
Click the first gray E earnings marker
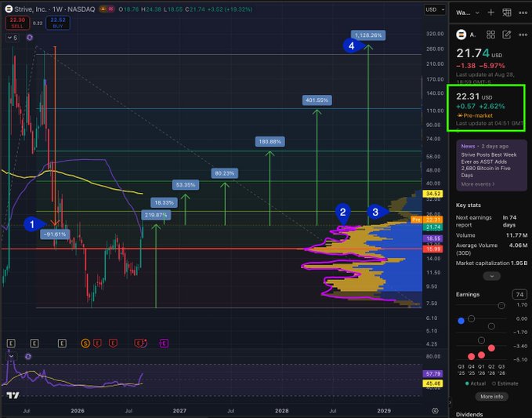click(11, 343)
